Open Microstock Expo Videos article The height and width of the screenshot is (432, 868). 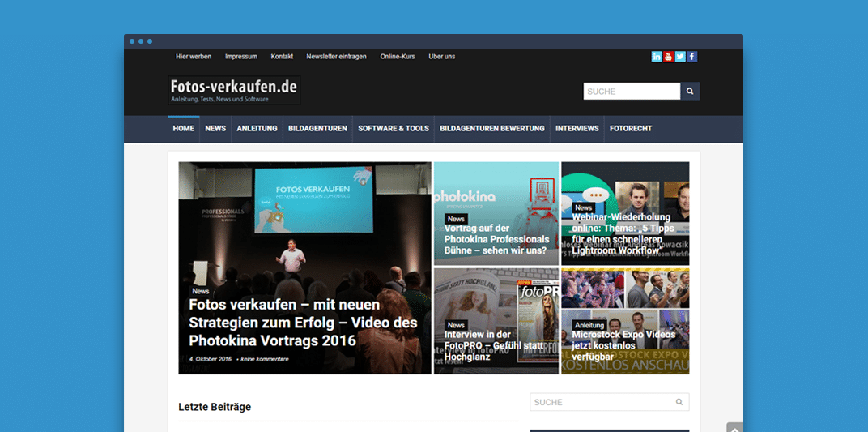click(623, 345)
